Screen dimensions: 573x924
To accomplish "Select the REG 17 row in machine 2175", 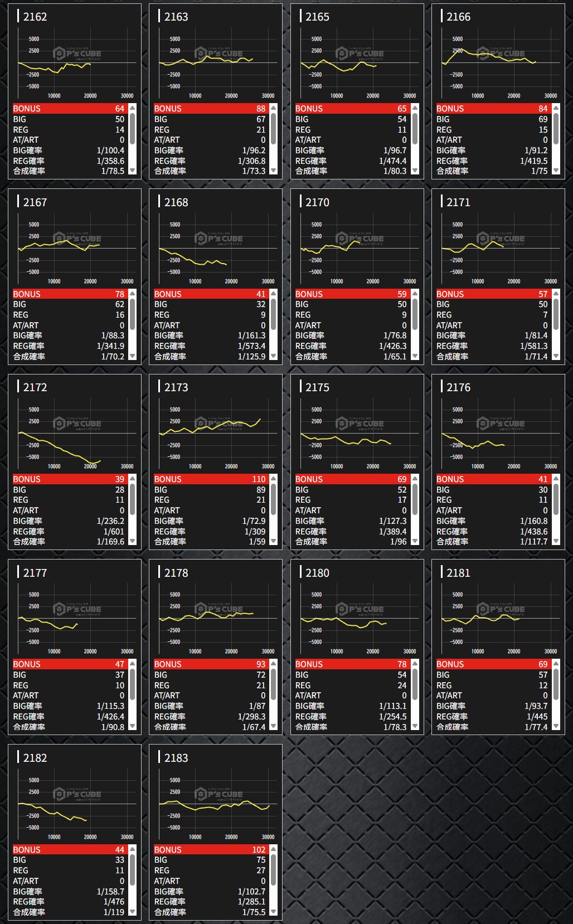I will pyautogui.click(x=352, y=500).
